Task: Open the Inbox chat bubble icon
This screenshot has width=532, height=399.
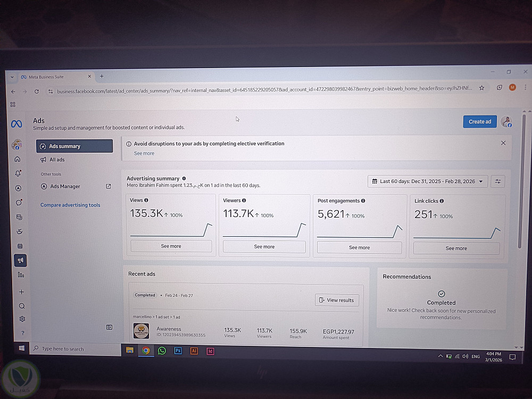Action: pos(19,202)
